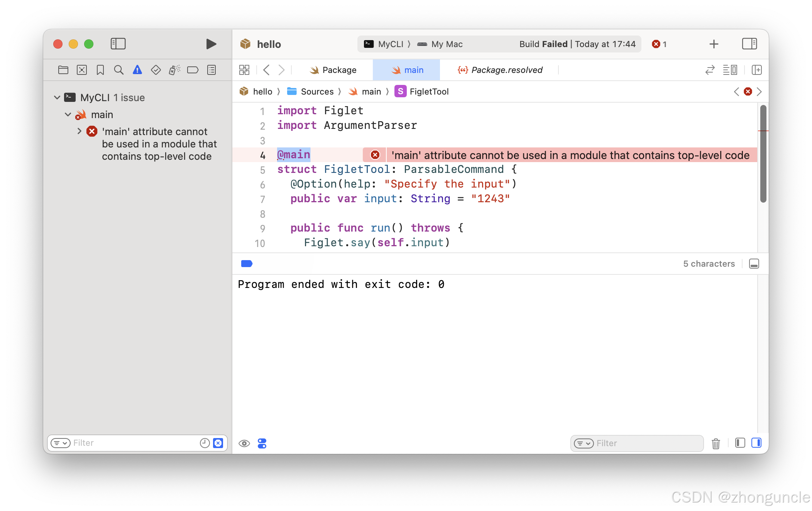Run the project with the play button
Image resolution: width=812 pixels, height=511 pixels.
click(x=211, y=44)
